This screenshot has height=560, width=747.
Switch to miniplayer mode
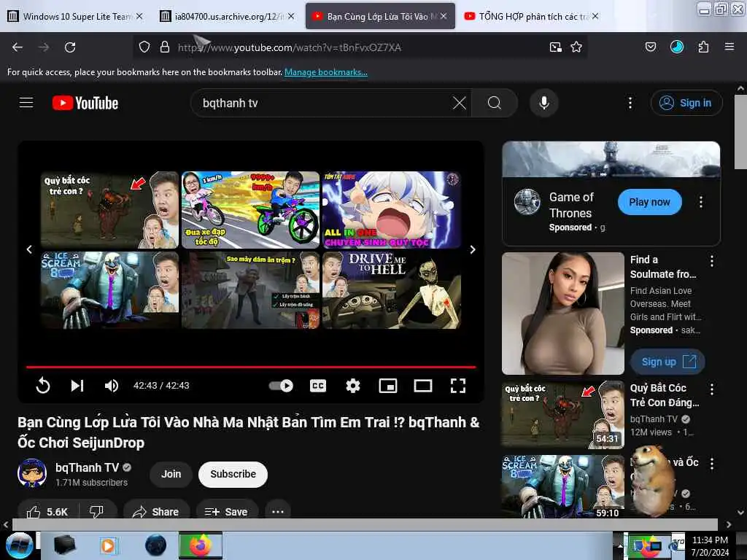[x=388, y=385]
